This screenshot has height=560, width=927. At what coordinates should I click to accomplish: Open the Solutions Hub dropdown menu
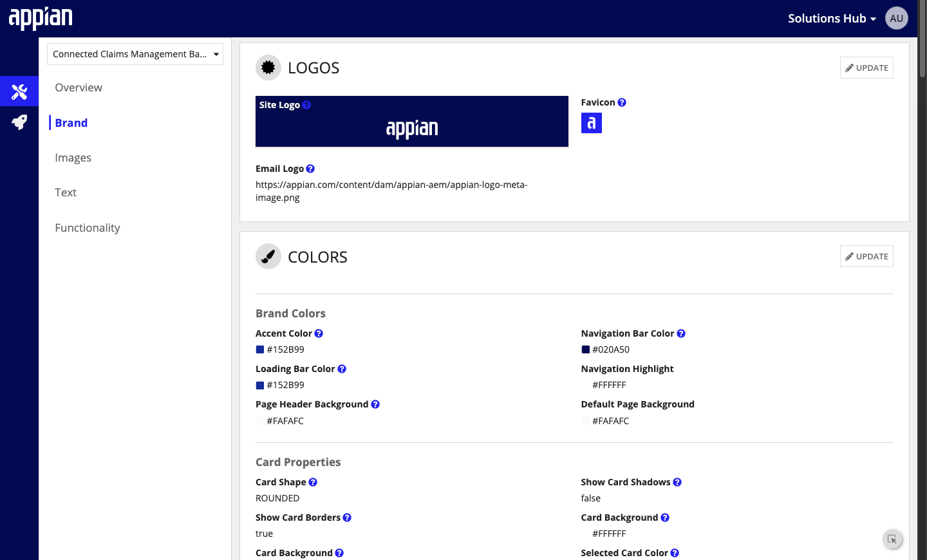point(832,19)
